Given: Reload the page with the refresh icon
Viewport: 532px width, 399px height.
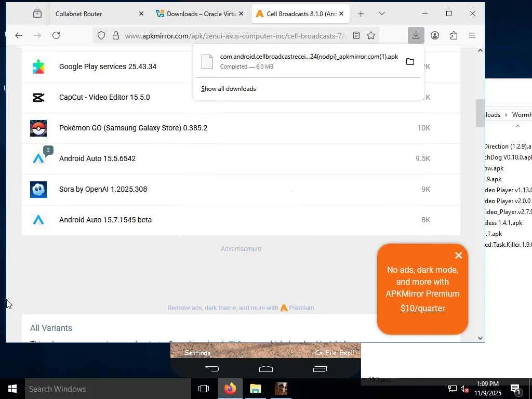Looking at the screenshot, I should click(x=56, y=35).
